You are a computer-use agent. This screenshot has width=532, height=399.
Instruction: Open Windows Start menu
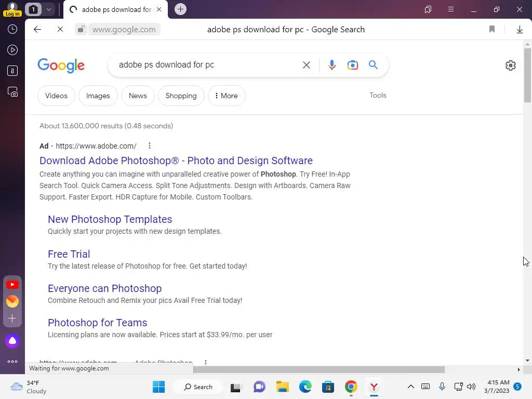(159, 387)
